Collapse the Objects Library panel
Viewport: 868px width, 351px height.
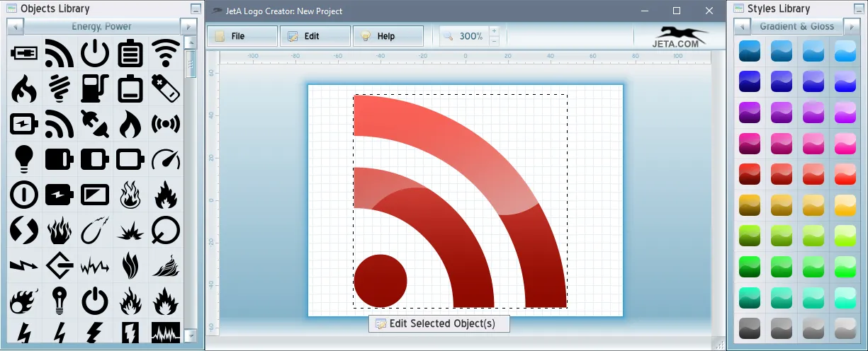(x=196, y=9)
